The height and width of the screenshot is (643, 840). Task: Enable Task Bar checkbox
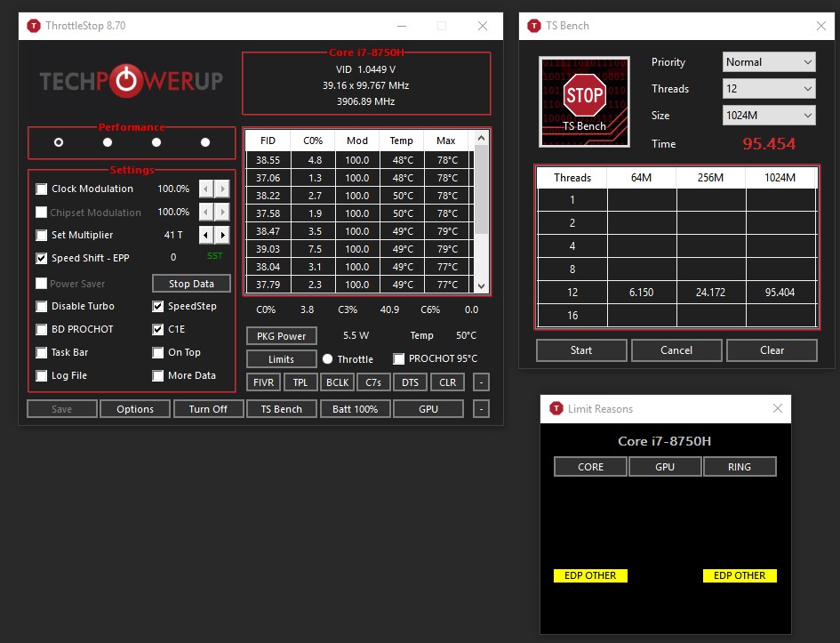coord(41,352)
